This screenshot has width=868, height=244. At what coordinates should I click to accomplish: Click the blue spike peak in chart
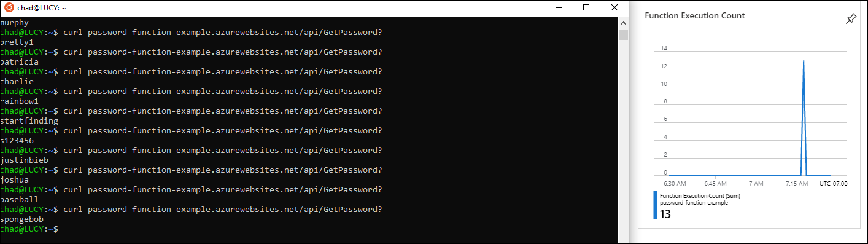pyautogui.click(x=803, y=61)
